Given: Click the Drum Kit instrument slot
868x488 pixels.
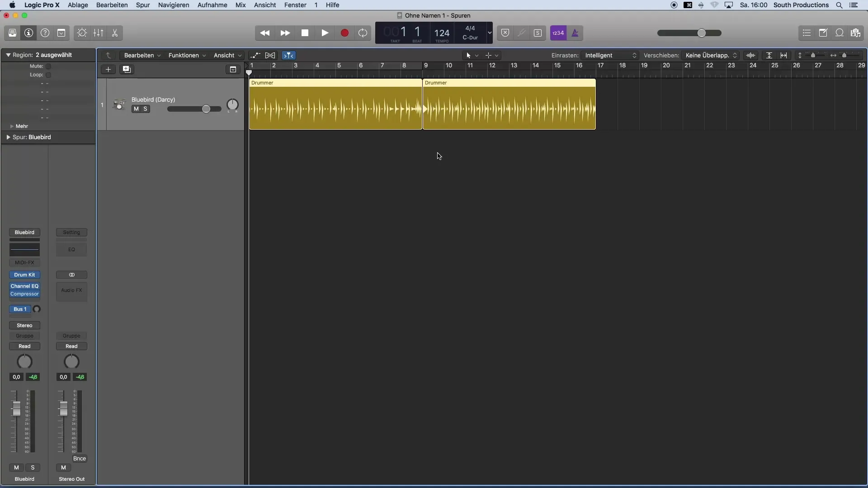Looking at the screenshot, I should coord(24,275).
